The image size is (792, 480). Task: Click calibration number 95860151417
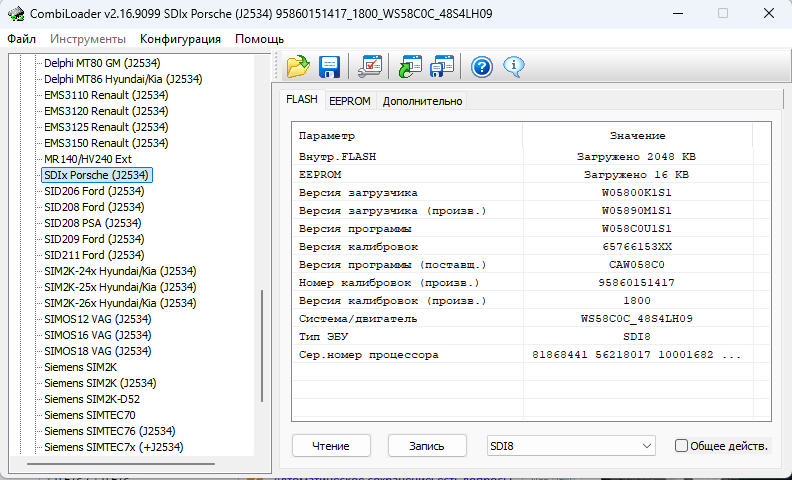tap(636, 283)
